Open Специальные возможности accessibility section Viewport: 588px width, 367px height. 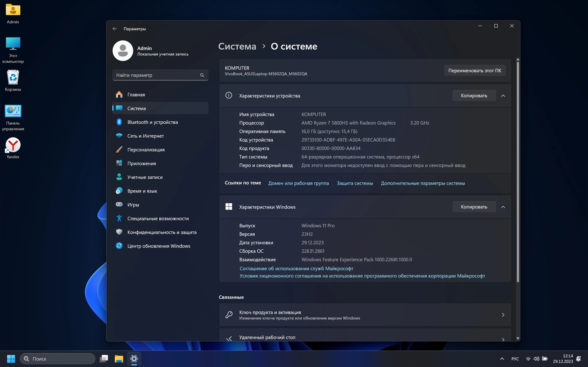point(158,218)
